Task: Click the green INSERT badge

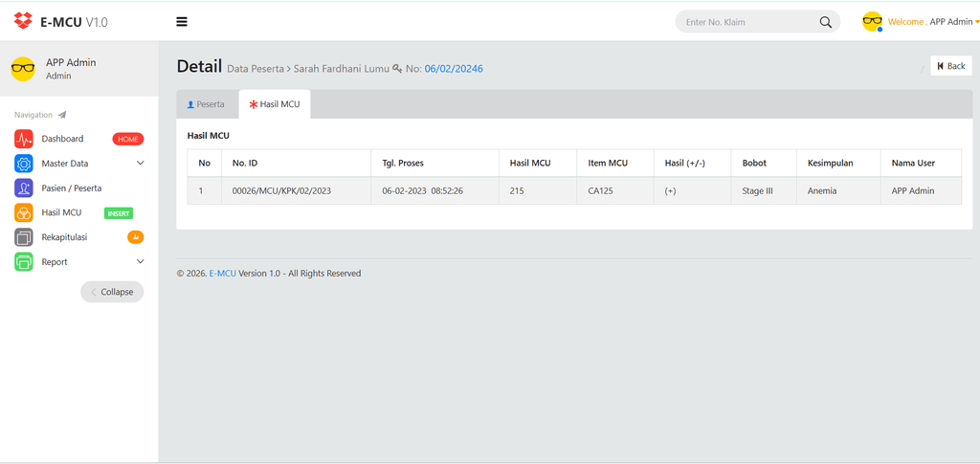Action: (118, 213)
